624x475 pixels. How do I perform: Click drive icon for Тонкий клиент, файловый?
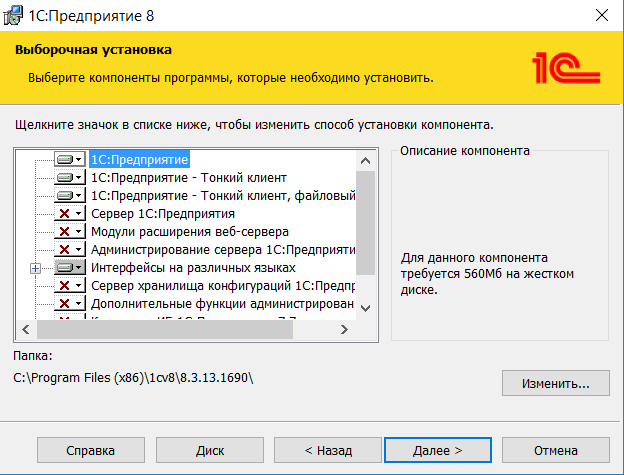69,195
